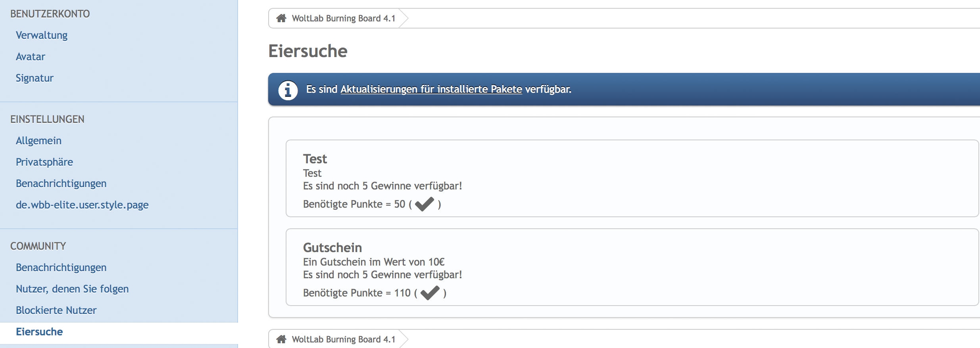Open Verwaltung in Benutzerkonto menu

(x=42, y=35)
